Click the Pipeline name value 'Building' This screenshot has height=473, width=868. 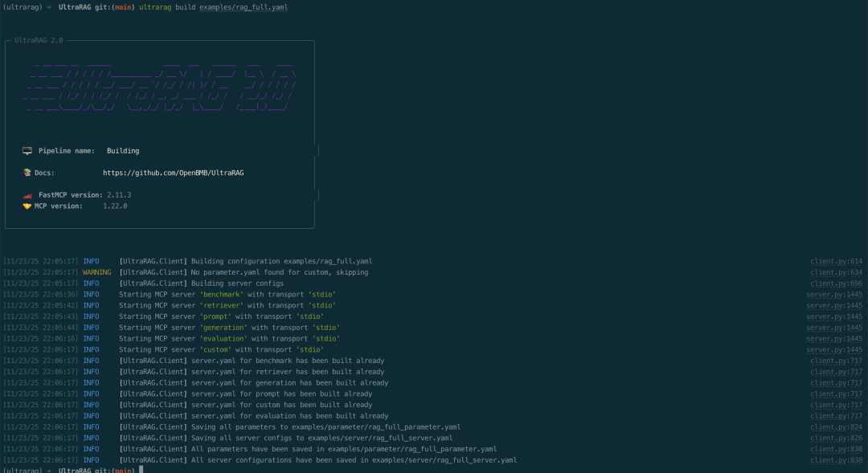click(x=123, y=150)
